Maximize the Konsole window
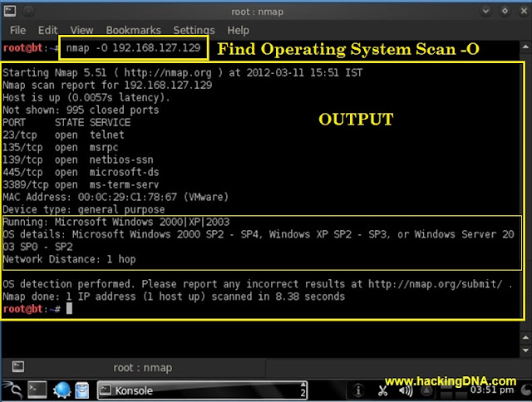 coord(505,11)
